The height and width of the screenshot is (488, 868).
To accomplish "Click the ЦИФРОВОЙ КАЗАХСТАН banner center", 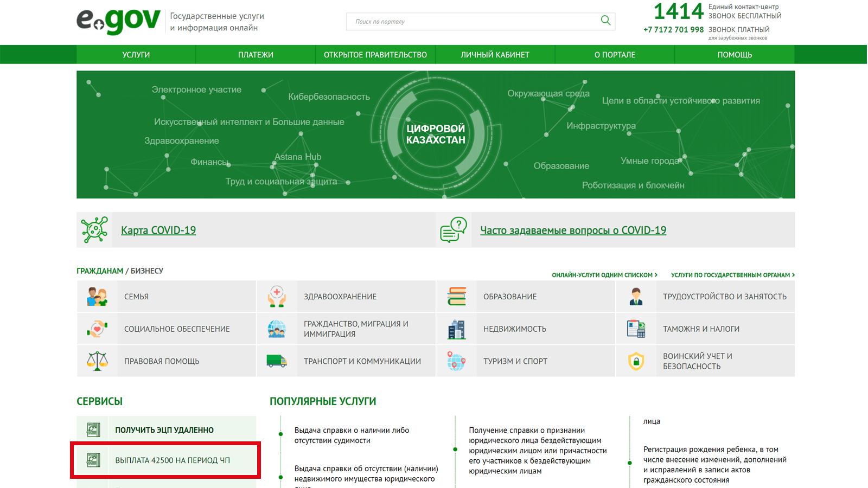I will click(436, 134).
